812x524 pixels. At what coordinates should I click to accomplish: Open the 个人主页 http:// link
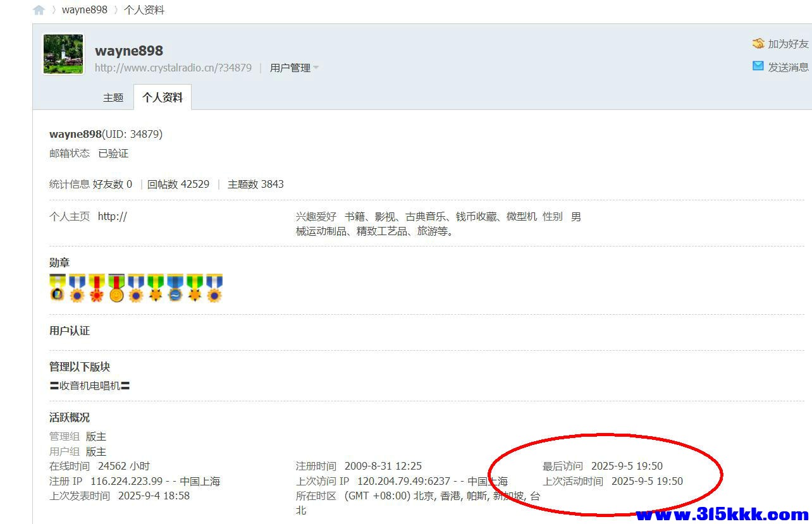coord(113,217)
